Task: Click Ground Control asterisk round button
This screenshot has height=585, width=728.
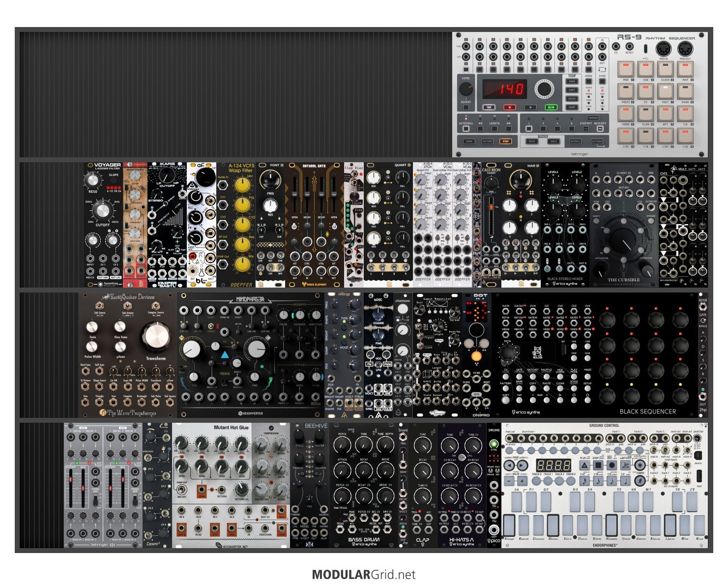Action: click(640, 465)
